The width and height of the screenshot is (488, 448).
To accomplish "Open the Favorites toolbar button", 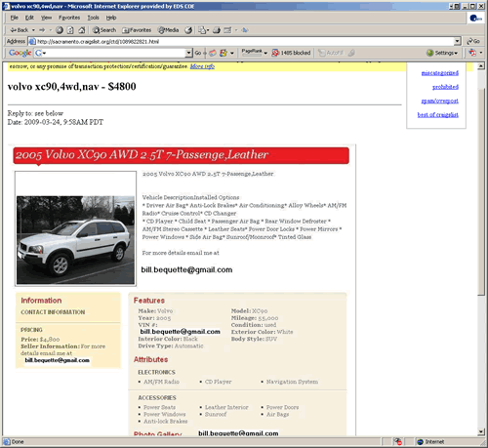I will pos(137,30).
